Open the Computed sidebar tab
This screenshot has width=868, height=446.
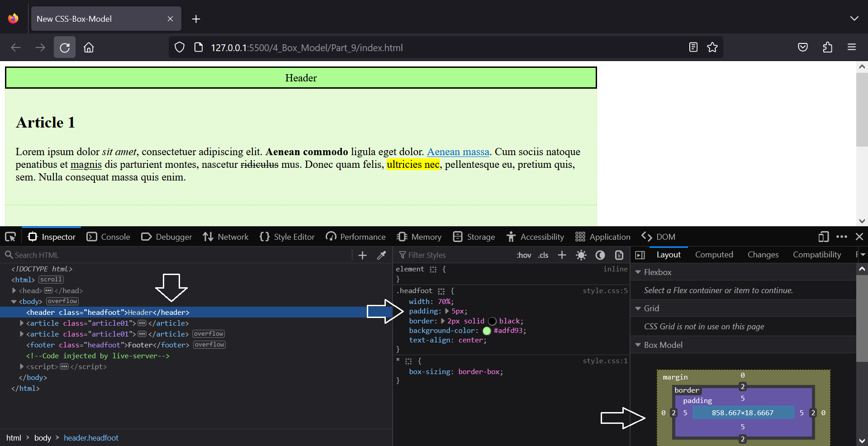pyautogui.click(x=714, y=255)
